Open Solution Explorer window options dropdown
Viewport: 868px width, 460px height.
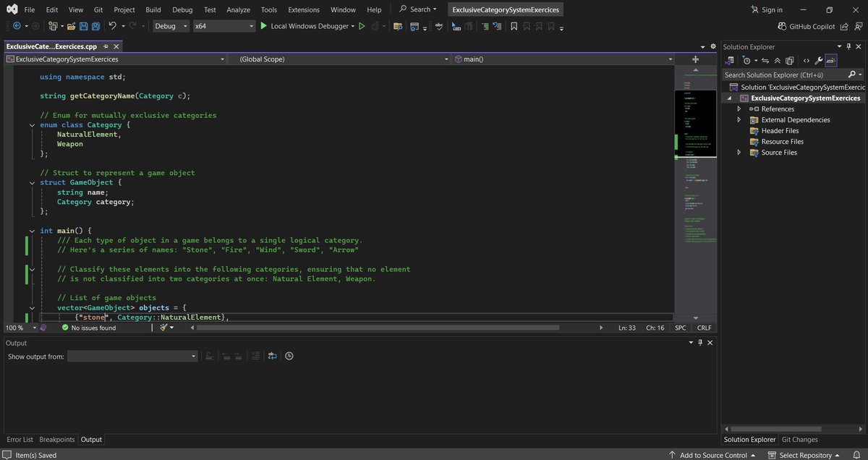click(839, 47)
